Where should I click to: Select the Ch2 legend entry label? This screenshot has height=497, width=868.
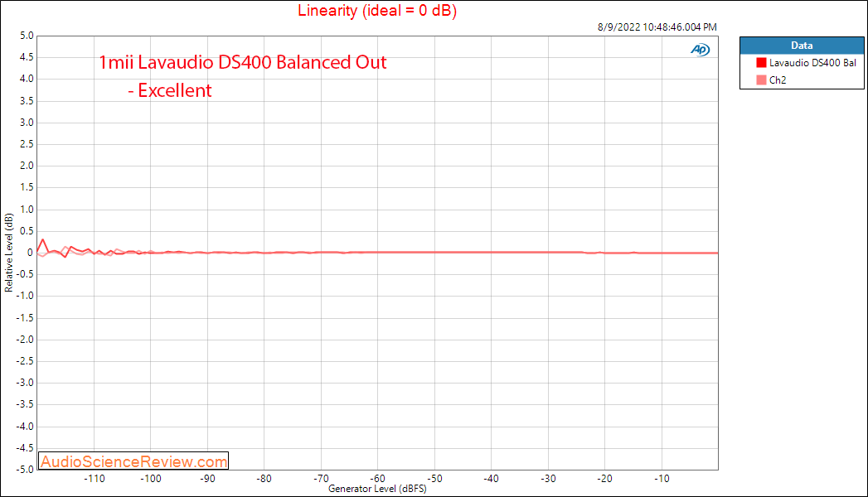pos(778,80)
